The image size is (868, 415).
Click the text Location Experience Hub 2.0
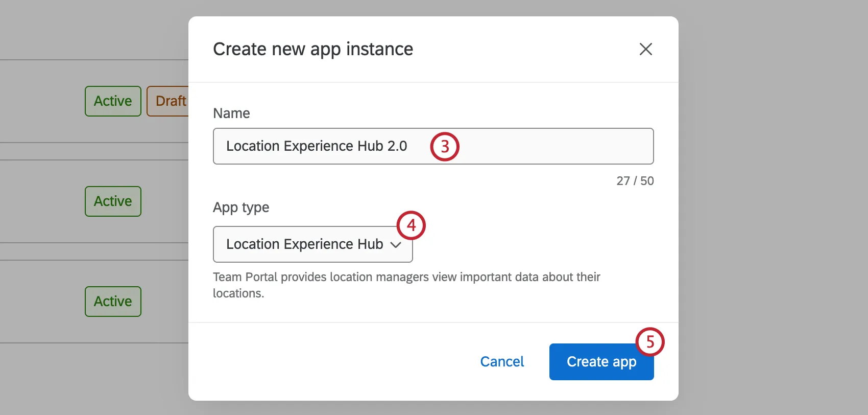point(317,146)
